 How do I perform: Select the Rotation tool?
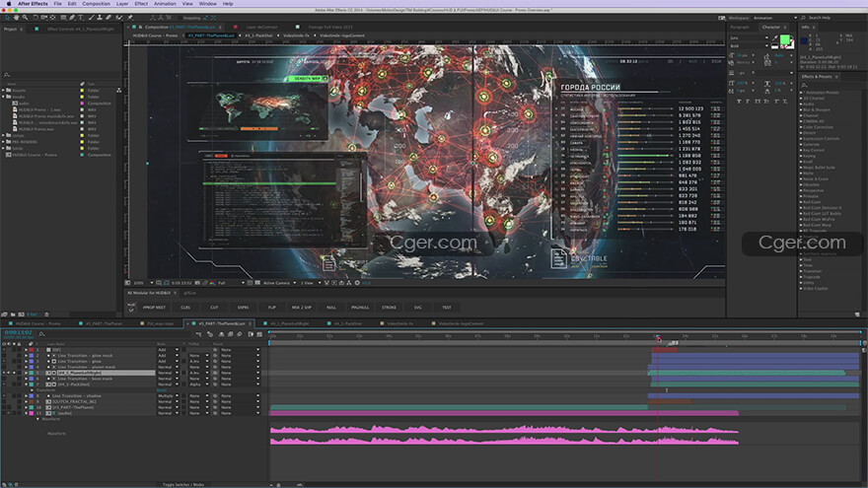point(36,18)
